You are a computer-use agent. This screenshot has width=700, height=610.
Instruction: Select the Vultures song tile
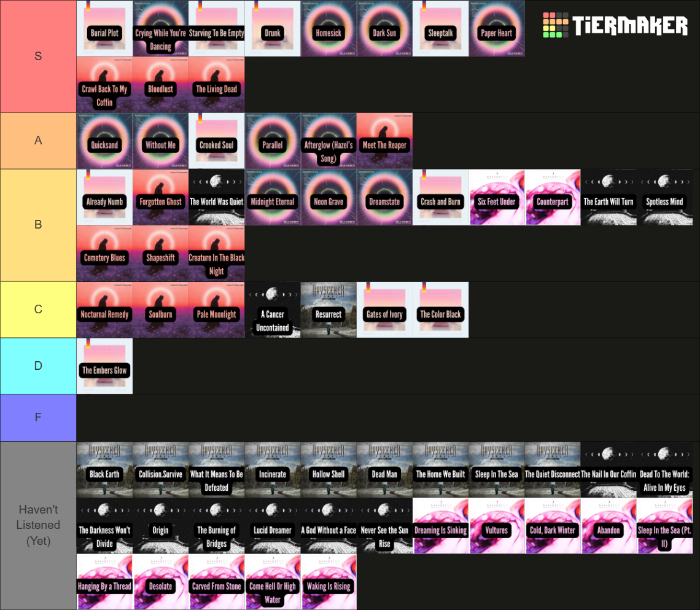(x=497, y=526)
